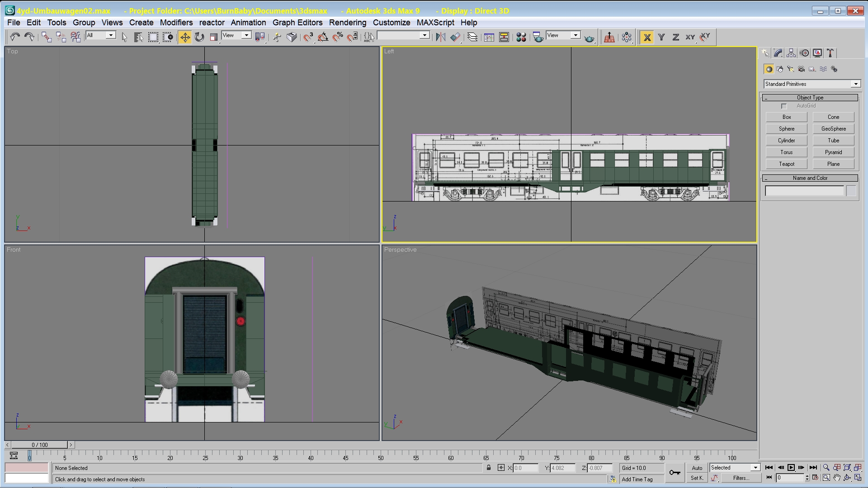The width and height of the screenshot is (868, 488).
Task: Click the Mirror tool icon
Action: (x=440, y=37)
